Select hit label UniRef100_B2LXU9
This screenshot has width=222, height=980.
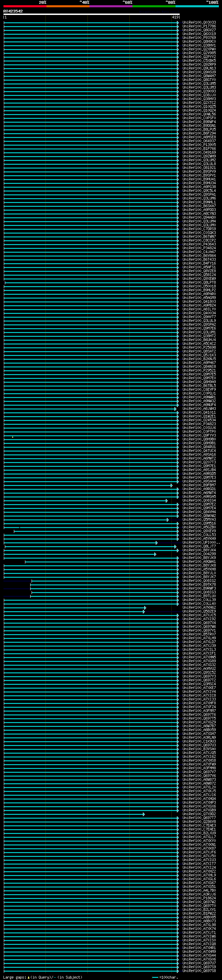(x=199, y=833)
